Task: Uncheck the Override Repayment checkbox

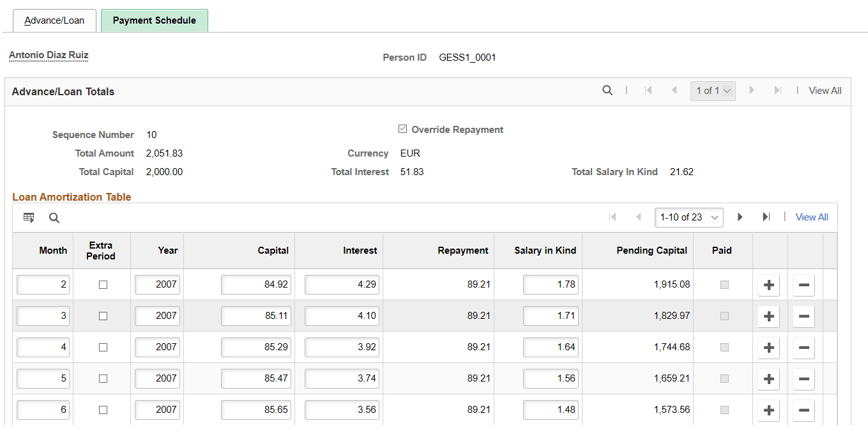Action: (x=402, y=128)
